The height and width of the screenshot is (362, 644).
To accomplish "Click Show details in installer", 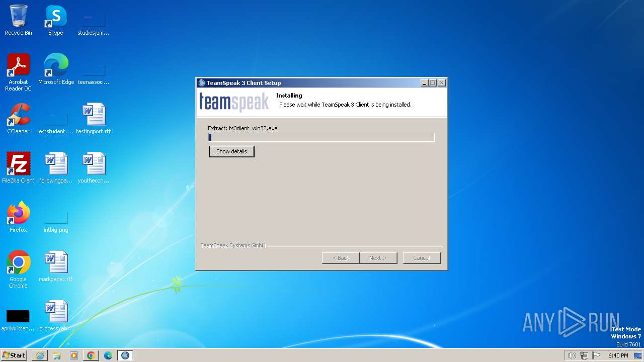I will [x=231, y=151].
